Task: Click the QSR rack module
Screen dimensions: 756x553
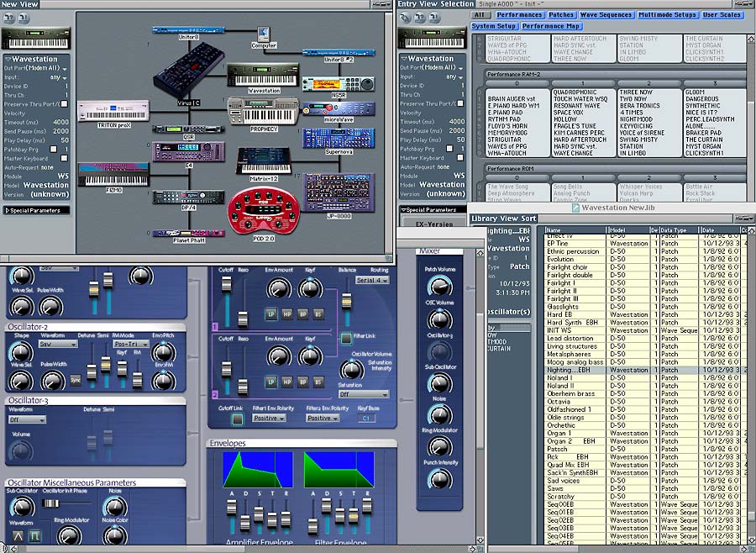Action: [188, 129]
